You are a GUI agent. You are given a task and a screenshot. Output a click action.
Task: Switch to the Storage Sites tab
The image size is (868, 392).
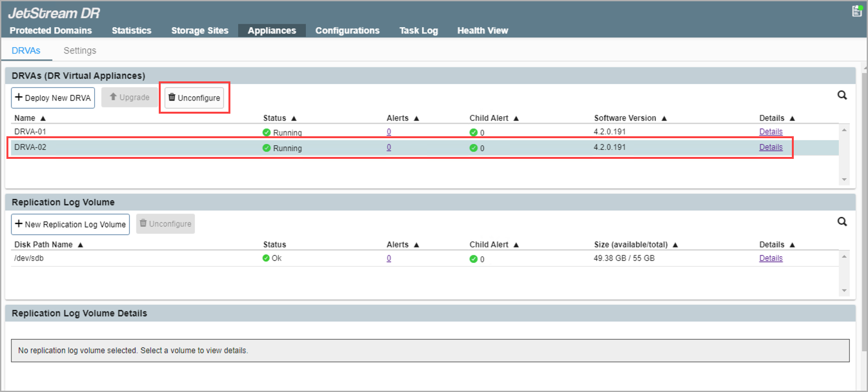coord(199,30)
